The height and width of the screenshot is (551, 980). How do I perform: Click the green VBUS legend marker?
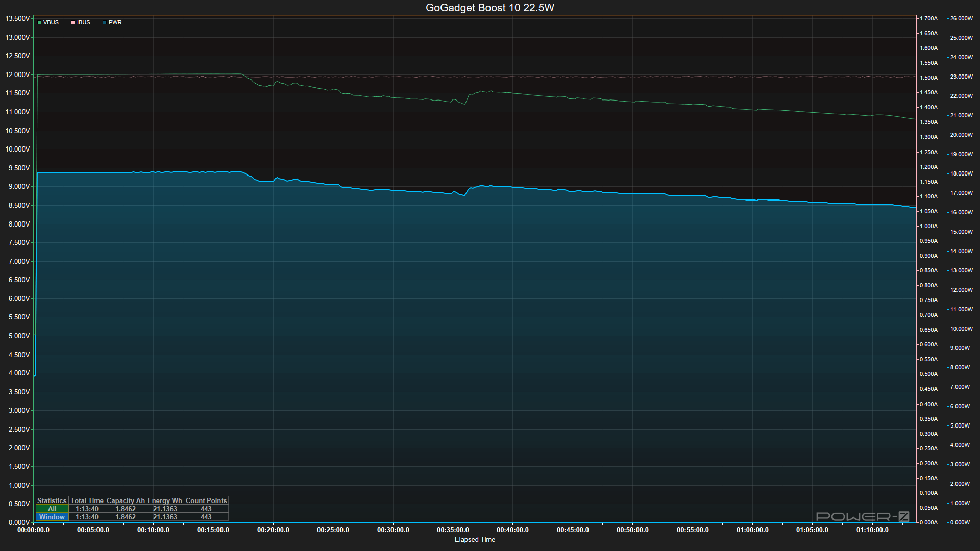(39, 23)
